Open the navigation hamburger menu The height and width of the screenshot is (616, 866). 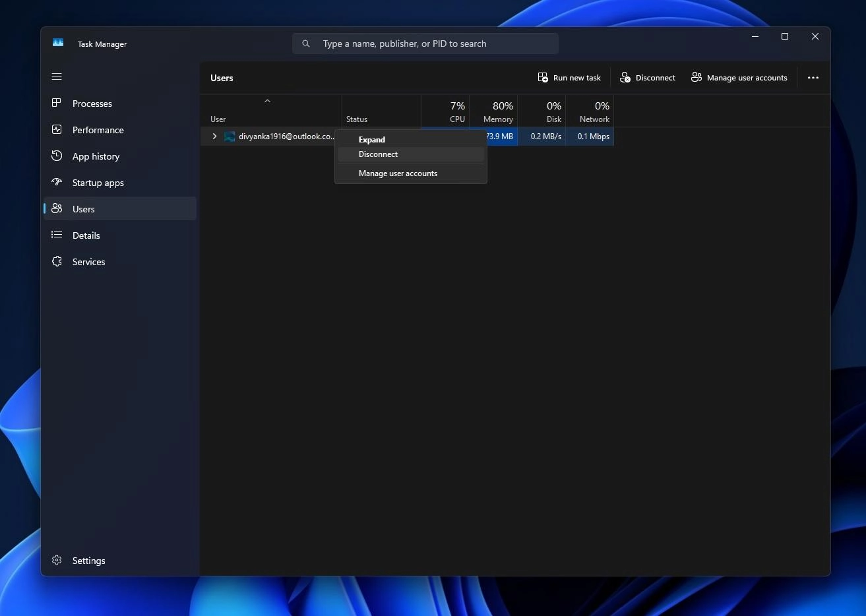pyautogui.click(x=57, y=77)
